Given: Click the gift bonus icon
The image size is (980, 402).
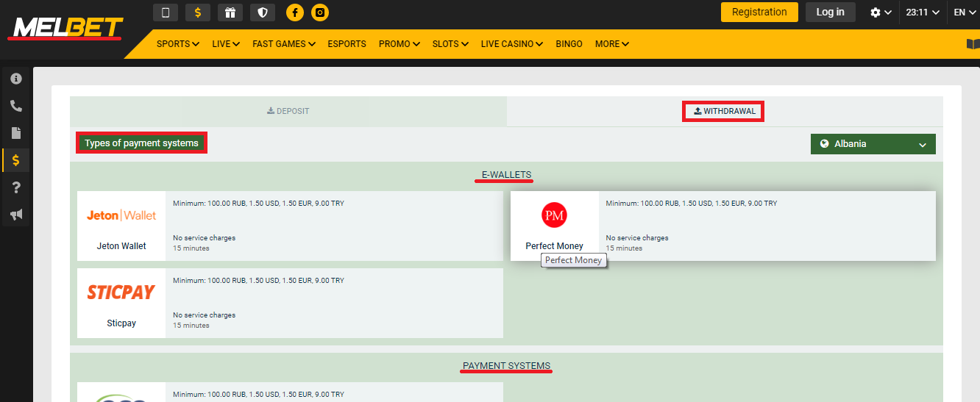Looking at the screenshot, I should (230, 12).
